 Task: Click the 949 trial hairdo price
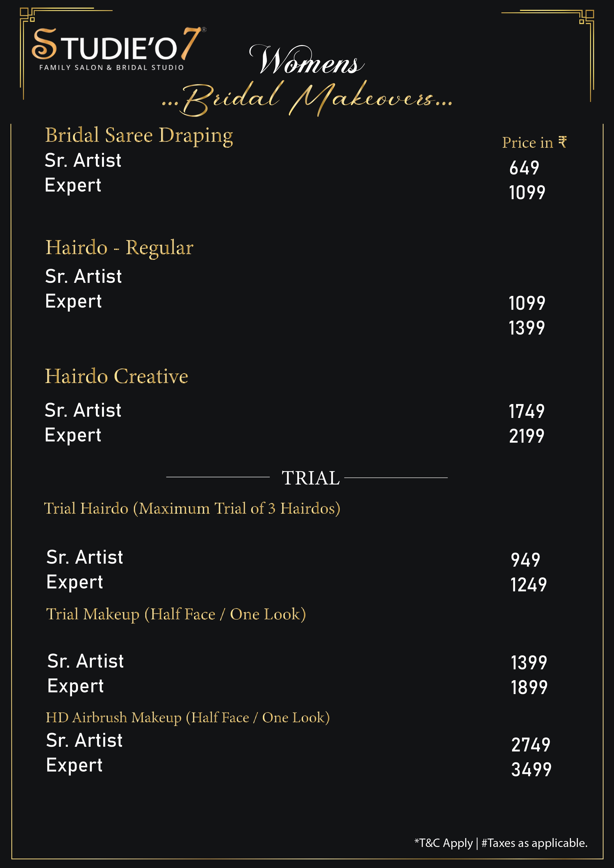(525, 560)
